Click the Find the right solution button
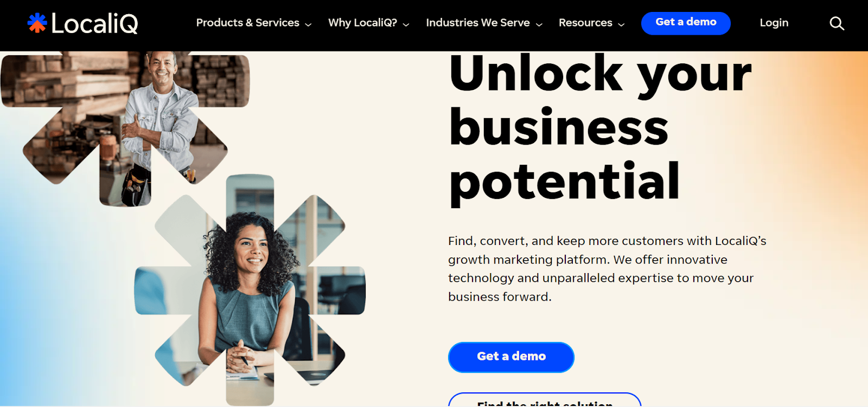 click(545, 400)
